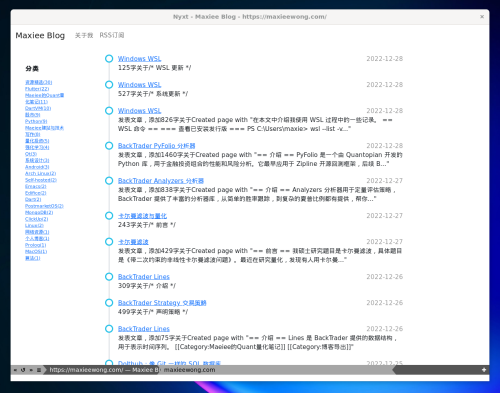This screenshot has width=500, height=393.
Task: Click the 2022-12-26 date beside BackTrader Strategy
Action: tap(385, 303)
